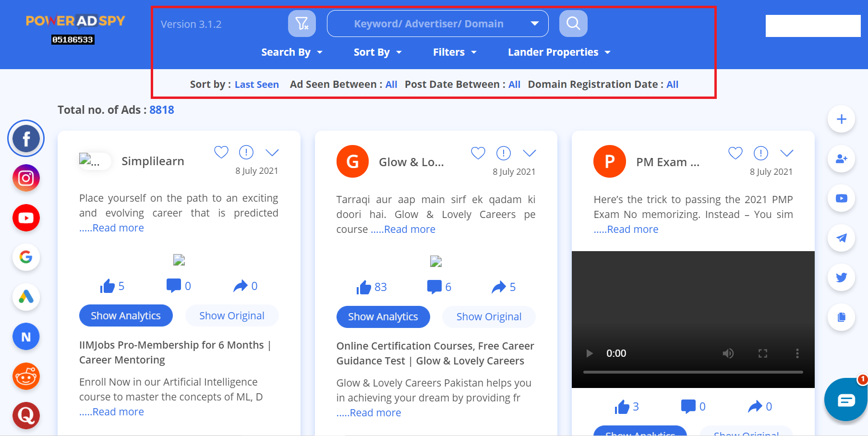Open the Search By menu
868x436 pixels.
(x=291, y=52)
